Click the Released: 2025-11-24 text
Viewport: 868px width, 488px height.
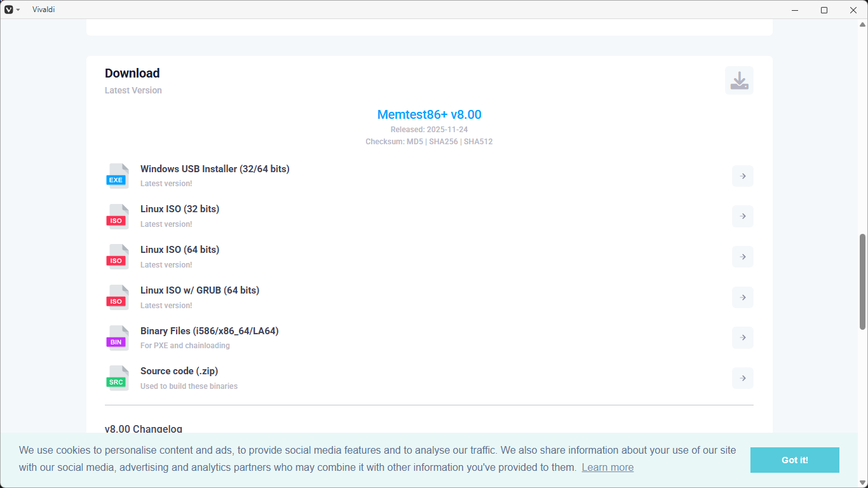pyautogui.click(x=430, y=130)
